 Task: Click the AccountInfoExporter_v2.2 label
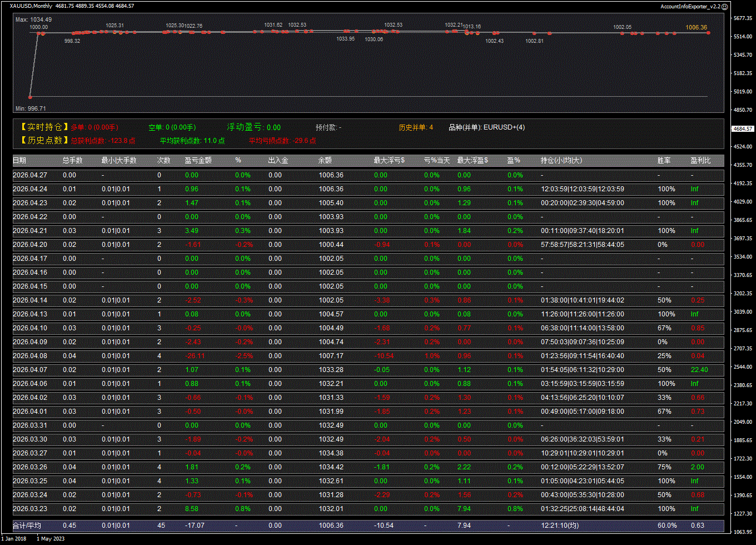point(690,6)
